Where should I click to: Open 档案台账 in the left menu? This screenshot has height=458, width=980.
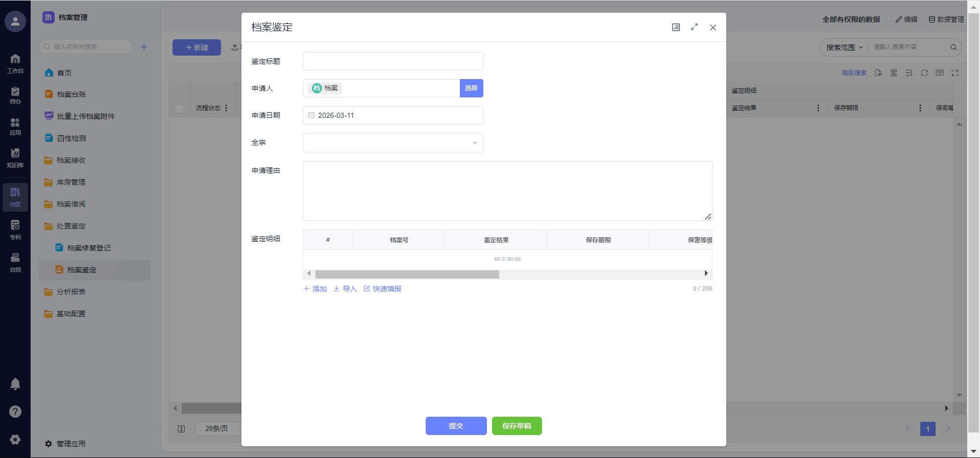(x=71, y=94)
